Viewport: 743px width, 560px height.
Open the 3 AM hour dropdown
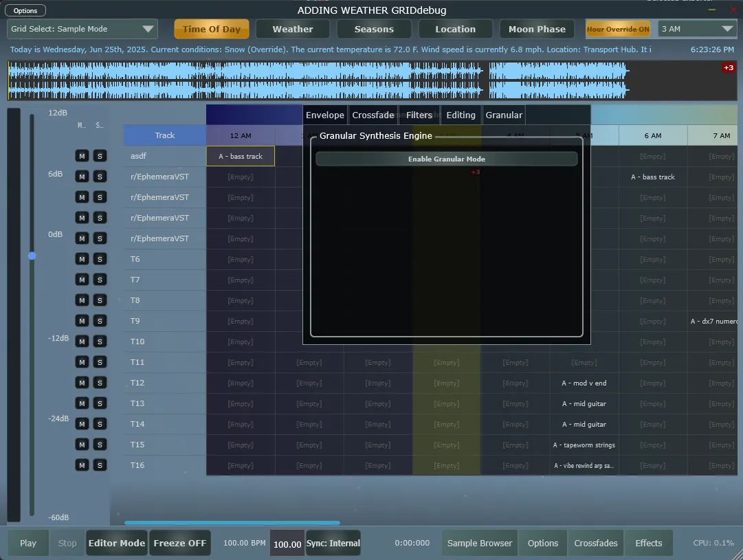[x=697, y=29]
